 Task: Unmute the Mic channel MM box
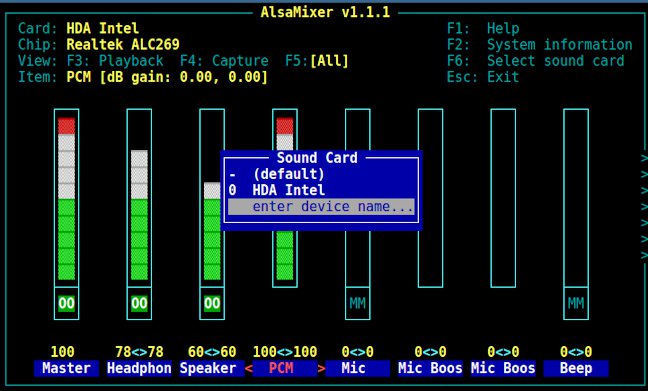pyautogui.click(x=357, y=303)
